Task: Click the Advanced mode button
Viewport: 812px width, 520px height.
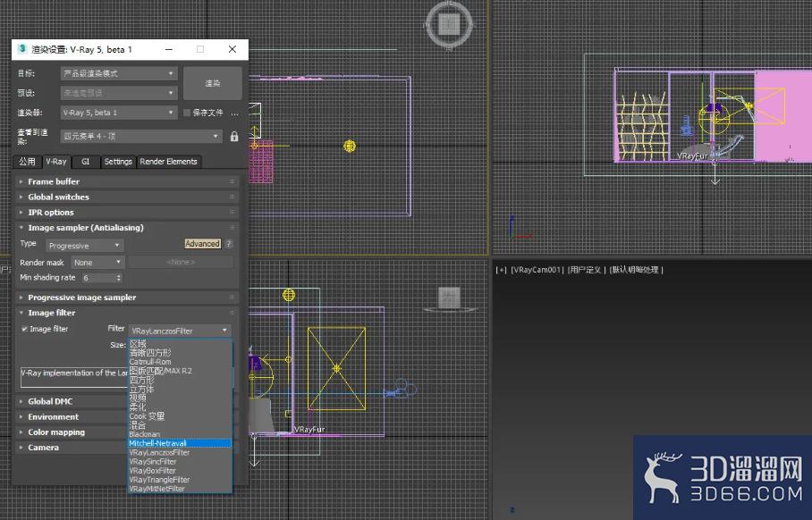Action: pyautogui.click(x=202, y=244)
